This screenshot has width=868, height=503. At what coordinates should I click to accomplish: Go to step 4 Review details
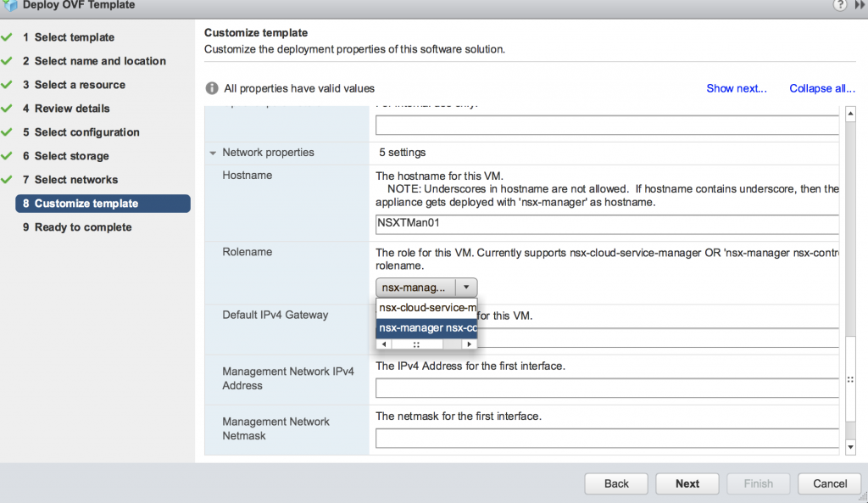pos(66,109)
